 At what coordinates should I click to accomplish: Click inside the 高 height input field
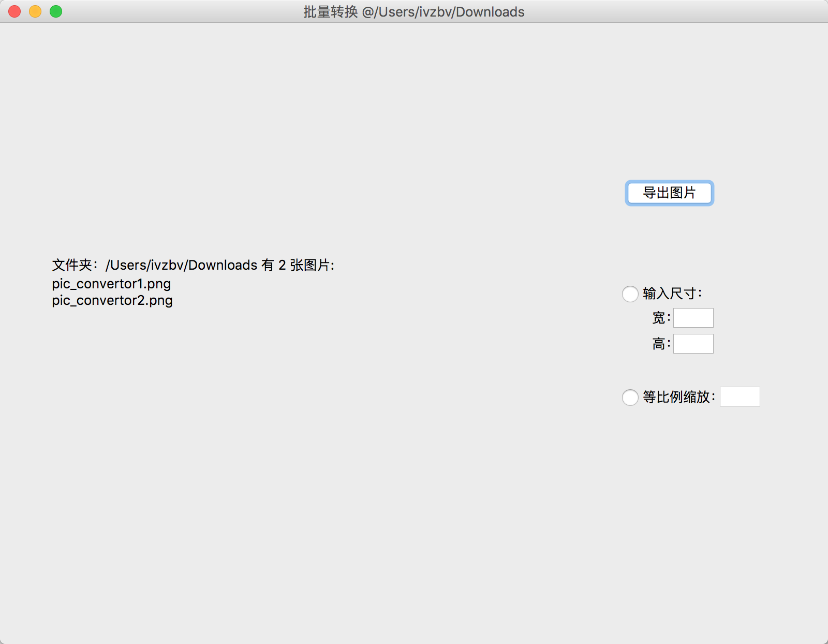693,343
